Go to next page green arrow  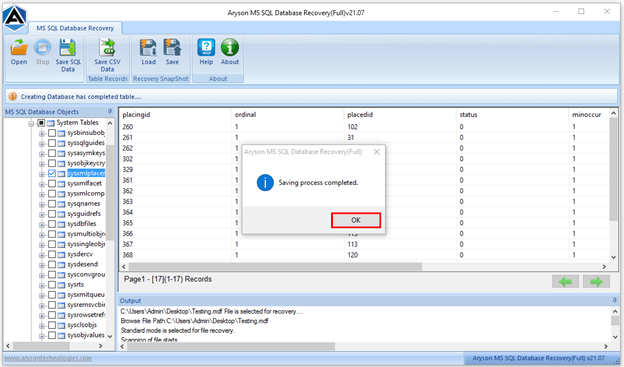pos(596,281)
